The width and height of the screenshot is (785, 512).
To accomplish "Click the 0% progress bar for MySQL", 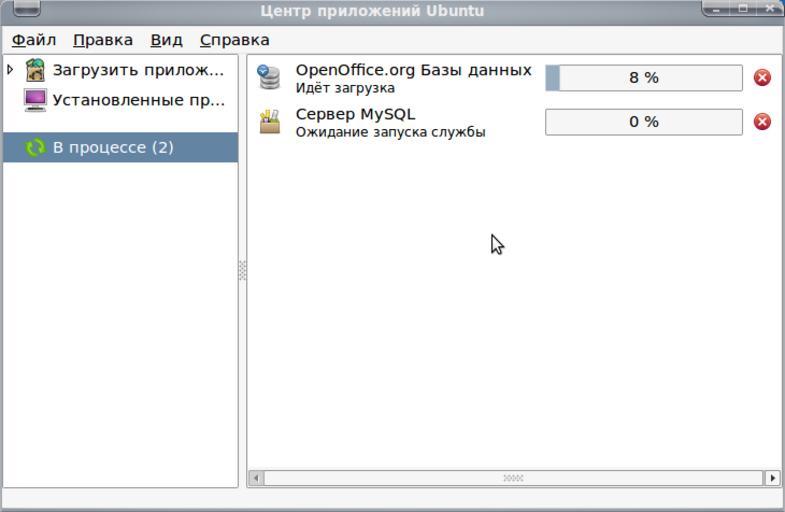I will [x=644, y=122].
